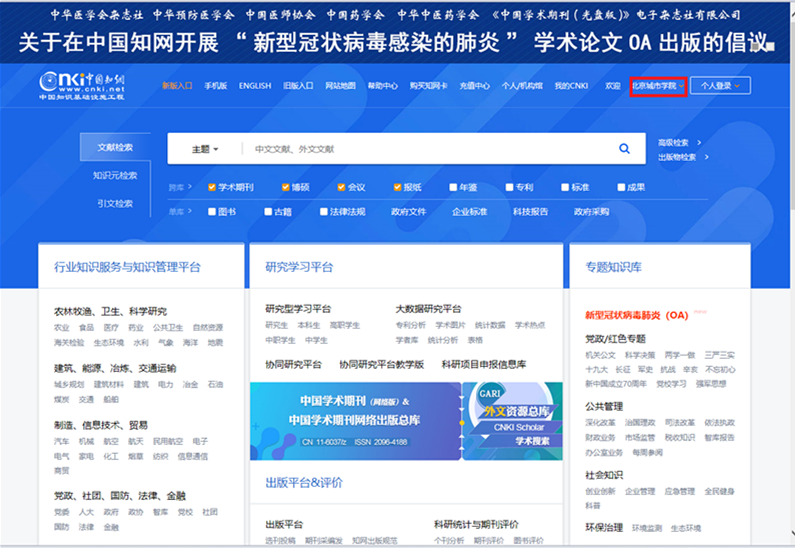
Task: Open 新型冠状病毒肺炎 (OA) topic
Action: point(637,315)
